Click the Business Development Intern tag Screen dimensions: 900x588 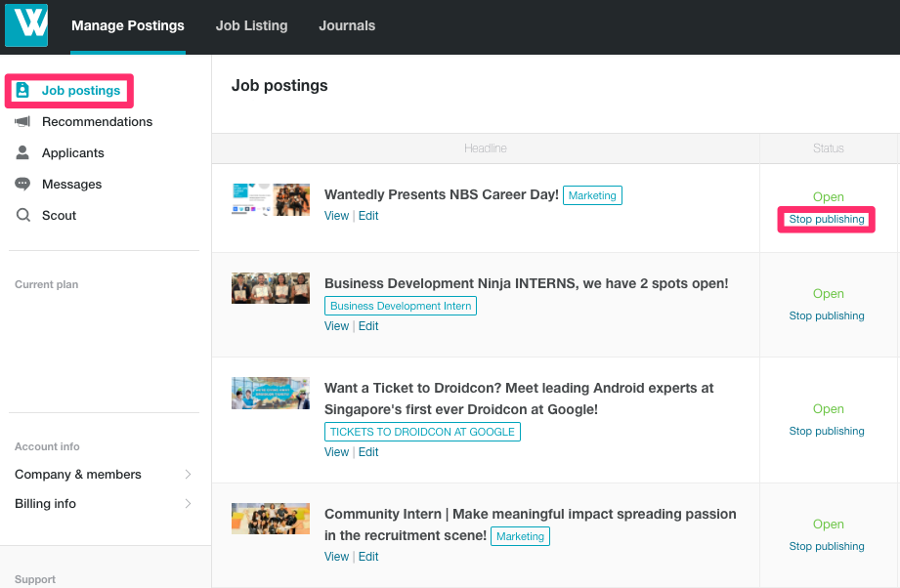pos(401,306)
